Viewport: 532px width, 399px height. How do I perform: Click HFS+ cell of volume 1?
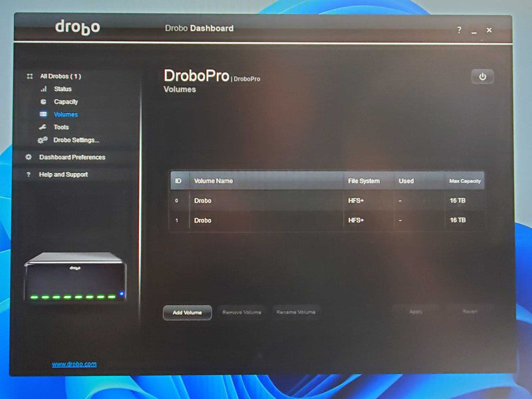tap(356, 220)
